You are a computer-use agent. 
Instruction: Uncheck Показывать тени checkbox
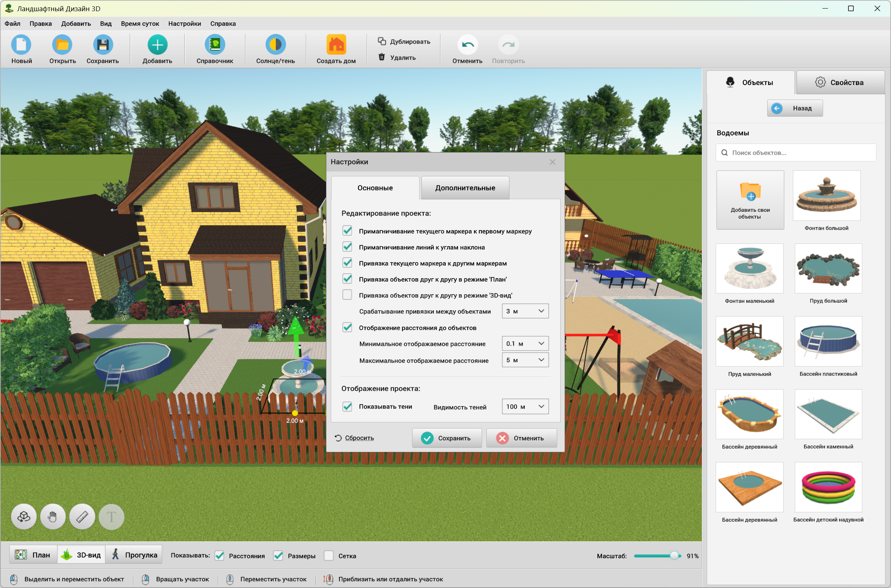coord(347,407)
